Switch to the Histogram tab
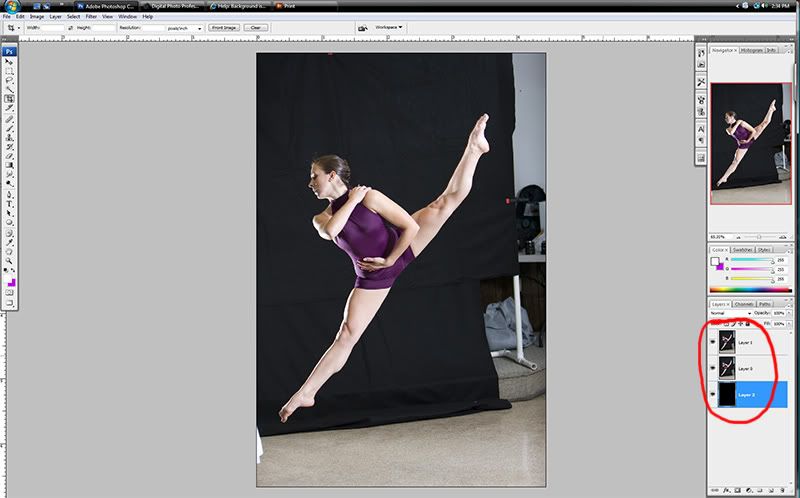Image resolution: width=800 pixels, height=498 pixels. point(752,50)
